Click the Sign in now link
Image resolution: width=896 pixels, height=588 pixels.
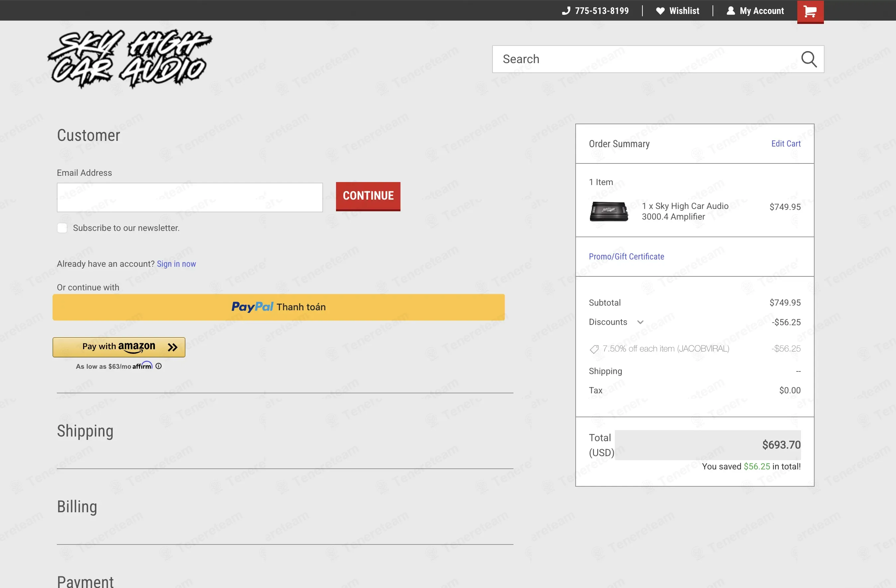point(176,264)
